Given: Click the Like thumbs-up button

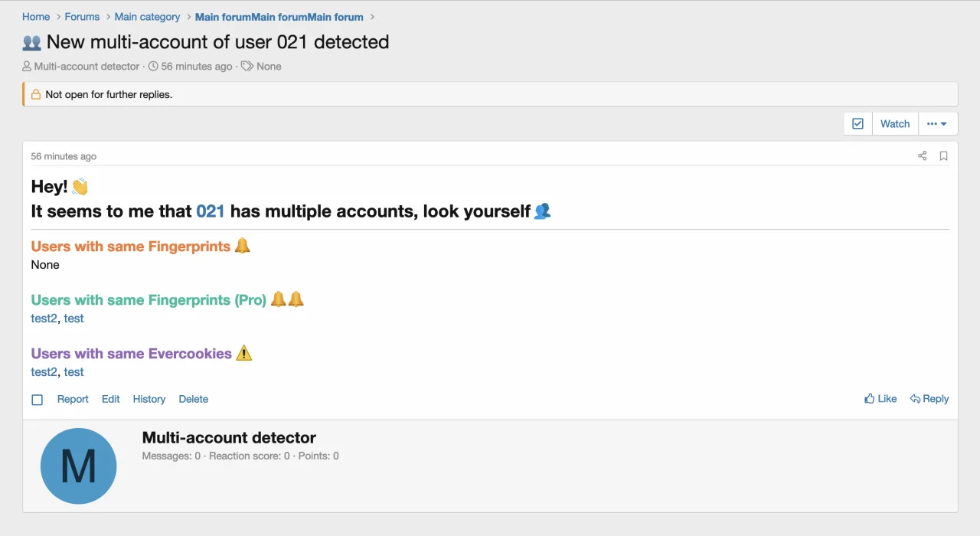Looking at the screenshot, I should (880, 399).
